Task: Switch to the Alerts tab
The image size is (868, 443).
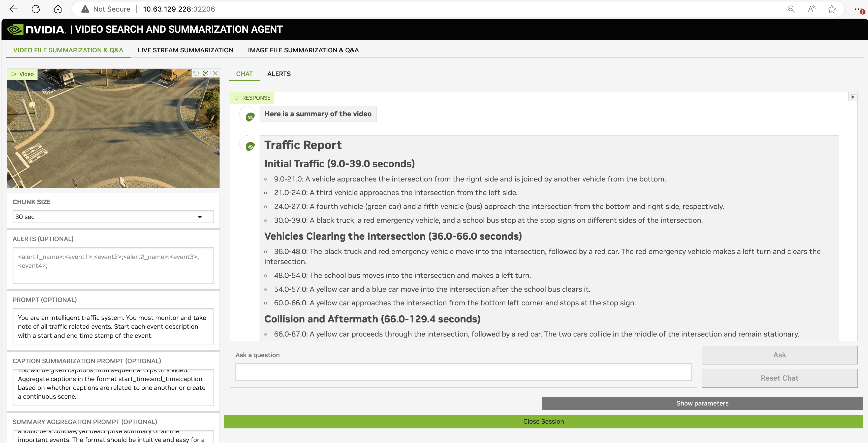Action: tap(279, 74)
